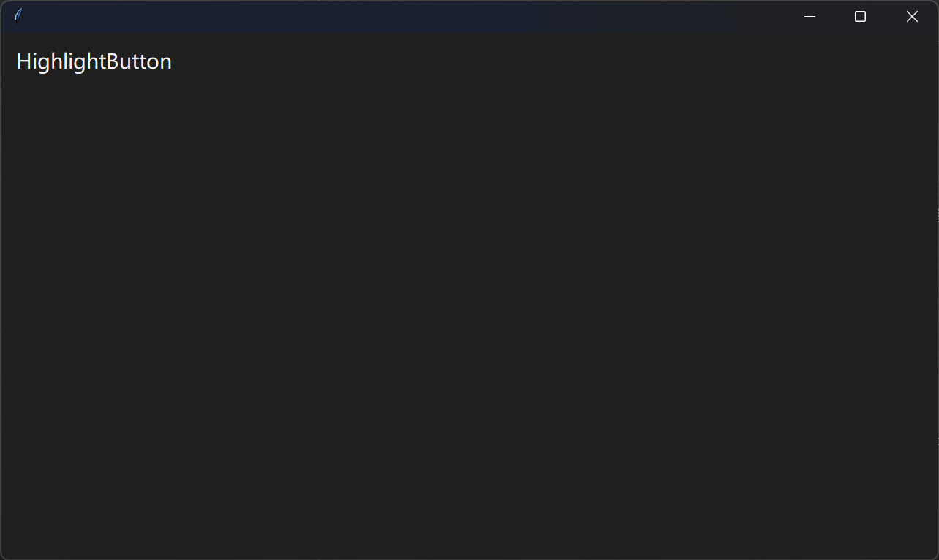The height and width of the screenshot is (560, 939).
Task: Click the HighlightButton label
Action: click(x=94, y=61)
